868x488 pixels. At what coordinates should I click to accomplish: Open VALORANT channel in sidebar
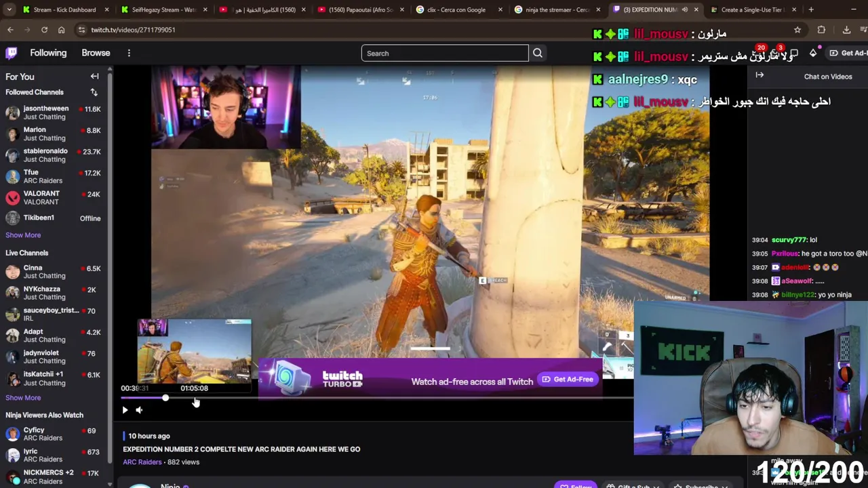click(53, 197)
